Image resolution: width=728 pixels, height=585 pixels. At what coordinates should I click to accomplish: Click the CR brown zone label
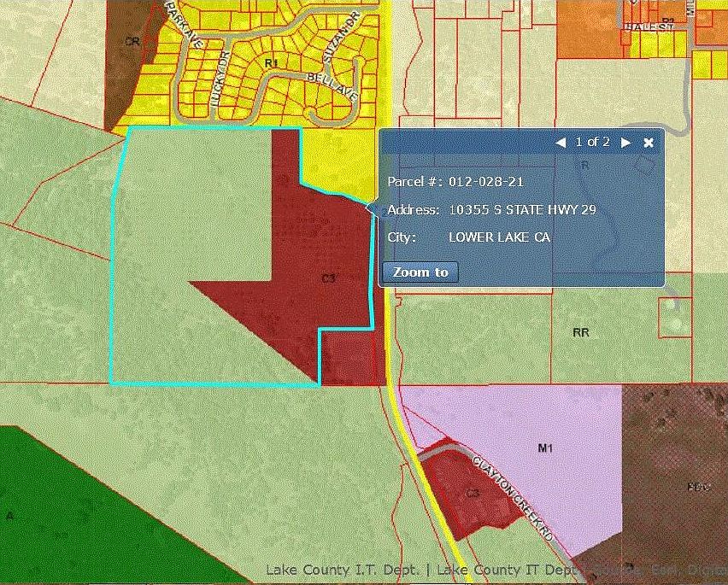(x=132, y=42)
